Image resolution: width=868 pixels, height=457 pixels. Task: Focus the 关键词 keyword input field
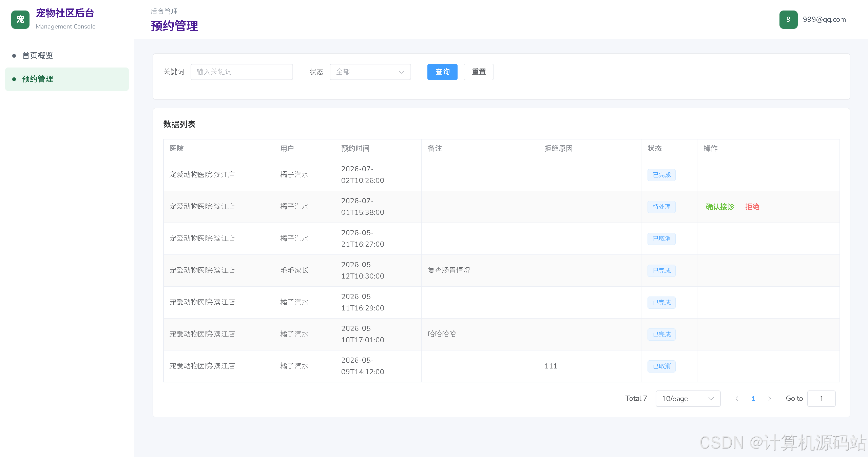click(242, 72)
